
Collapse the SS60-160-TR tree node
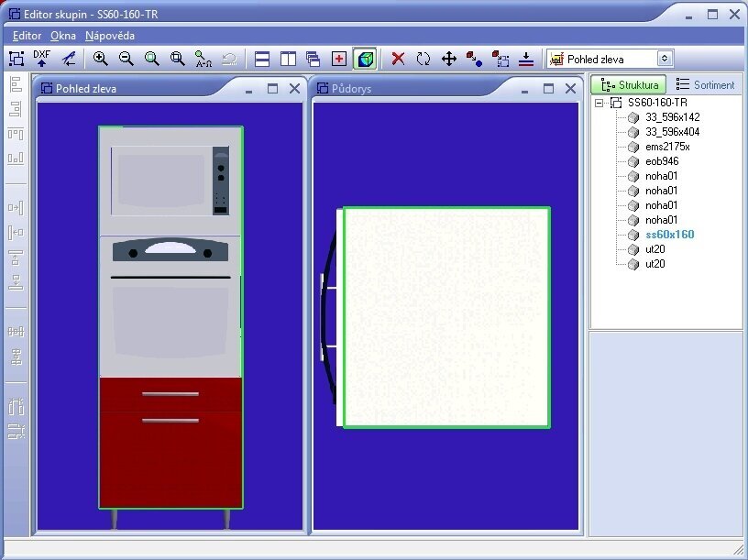599,103
